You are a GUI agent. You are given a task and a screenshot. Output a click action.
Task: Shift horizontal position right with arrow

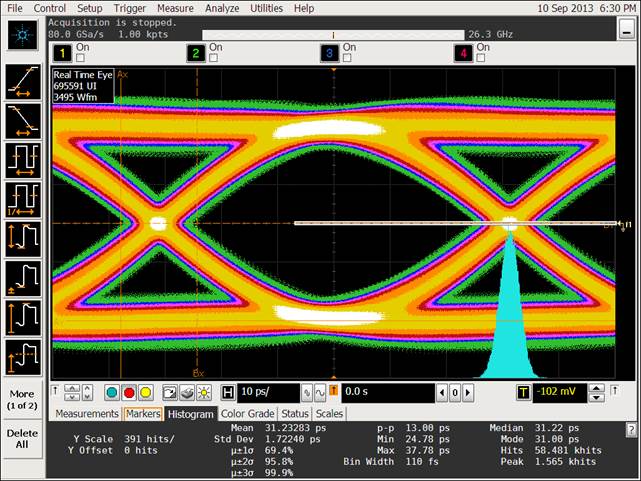(468, 393)
